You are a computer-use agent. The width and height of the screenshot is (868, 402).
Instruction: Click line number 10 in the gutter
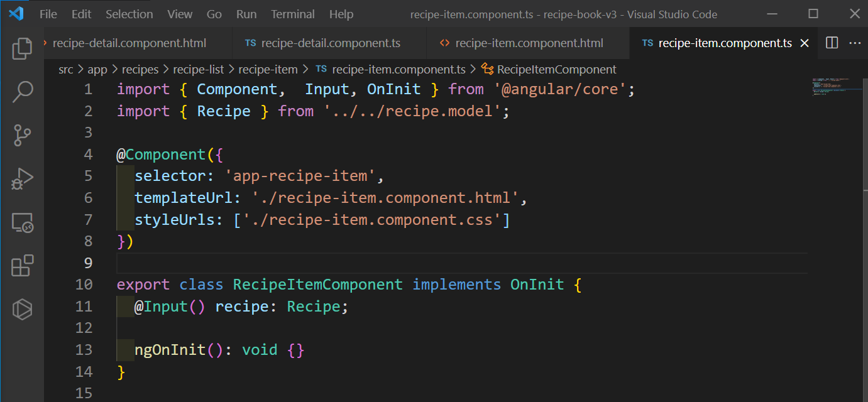click(x=84, y=285)
